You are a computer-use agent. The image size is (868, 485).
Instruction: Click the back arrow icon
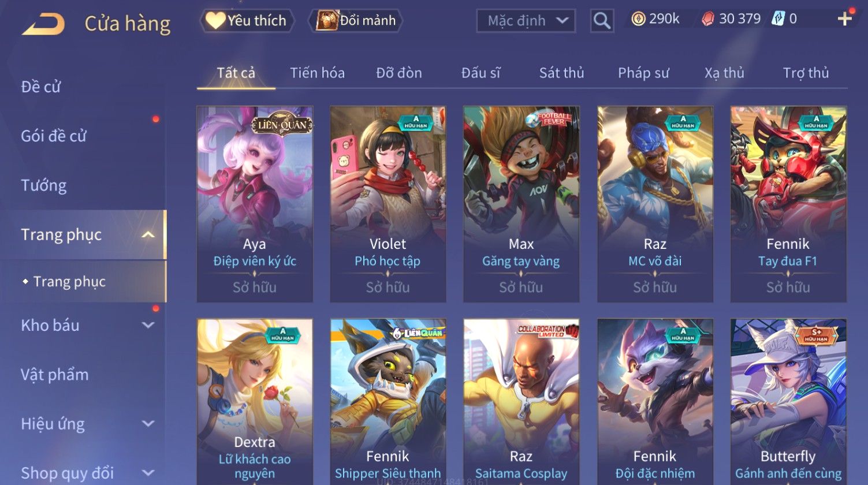[x=43, y=24]
